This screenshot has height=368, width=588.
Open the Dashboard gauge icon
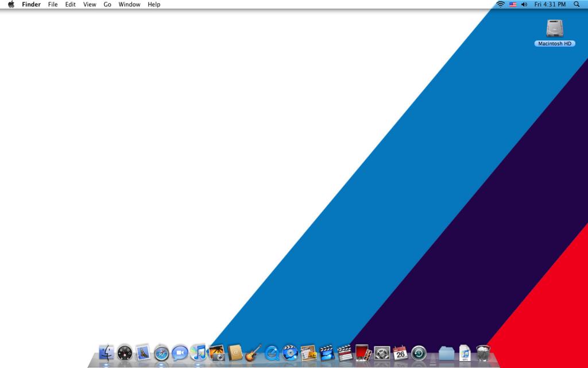coord(125,352)
